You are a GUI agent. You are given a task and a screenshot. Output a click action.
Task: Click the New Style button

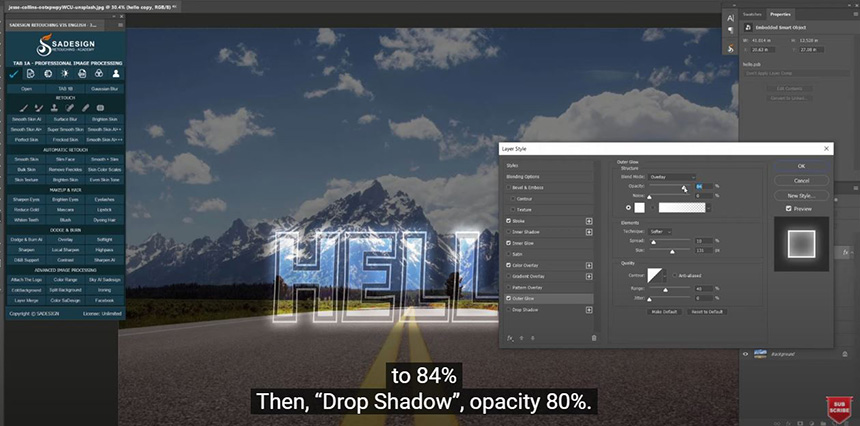click(x=801, y=195)
